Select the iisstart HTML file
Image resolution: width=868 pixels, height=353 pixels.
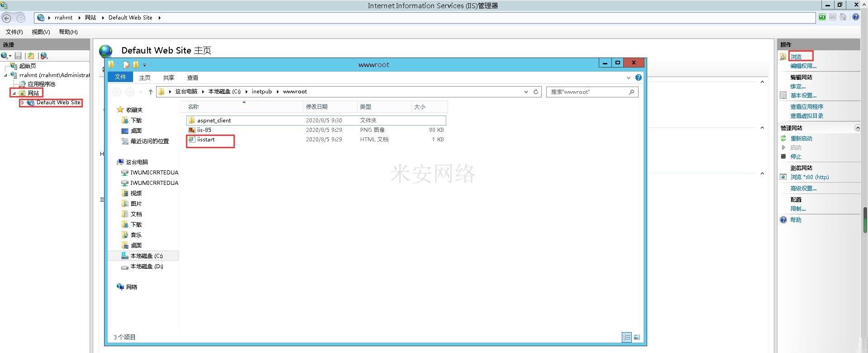pos(316,139)
